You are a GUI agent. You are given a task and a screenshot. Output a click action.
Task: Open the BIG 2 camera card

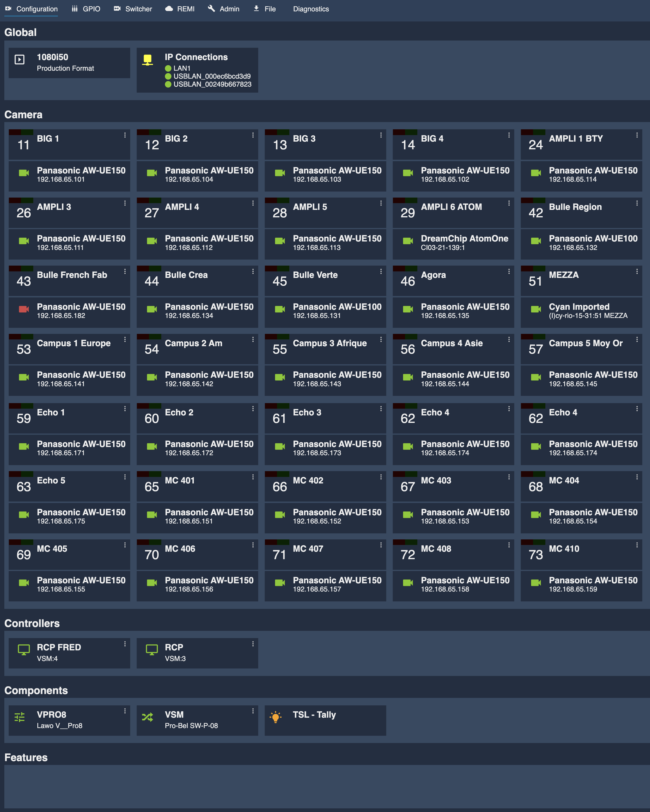197,145
